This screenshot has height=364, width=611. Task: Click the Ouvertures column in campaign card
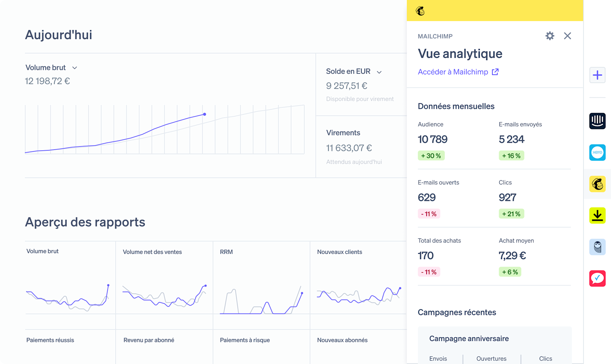491,359
